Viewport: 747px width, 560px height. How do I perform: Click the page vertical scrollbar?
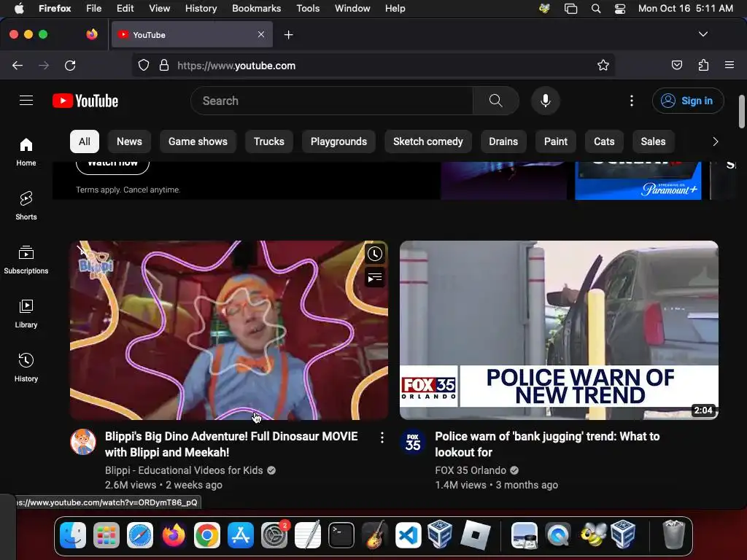[741, 112]
